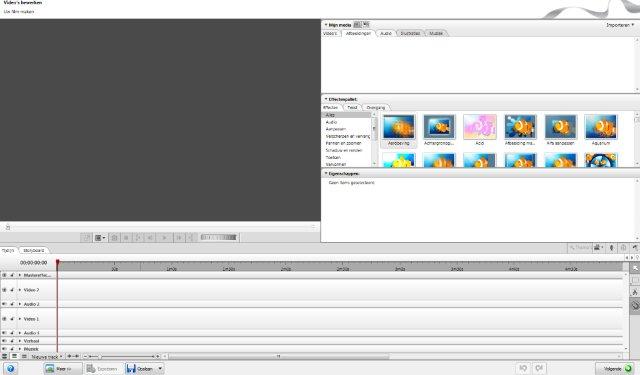This screenshot has height=375, width=640.
Task: Click the microphone narration icon above timeline
Action: [611, 248]
